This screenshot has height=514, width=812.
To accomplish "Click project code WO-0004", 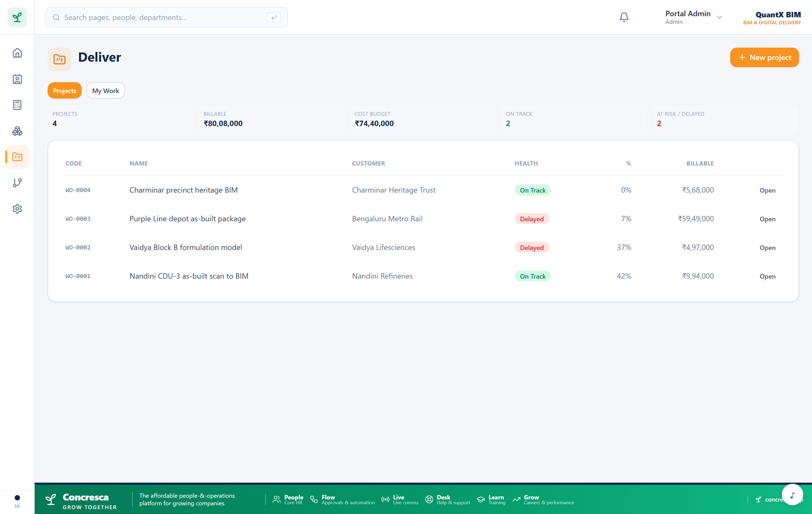I will tap(78, 190).
